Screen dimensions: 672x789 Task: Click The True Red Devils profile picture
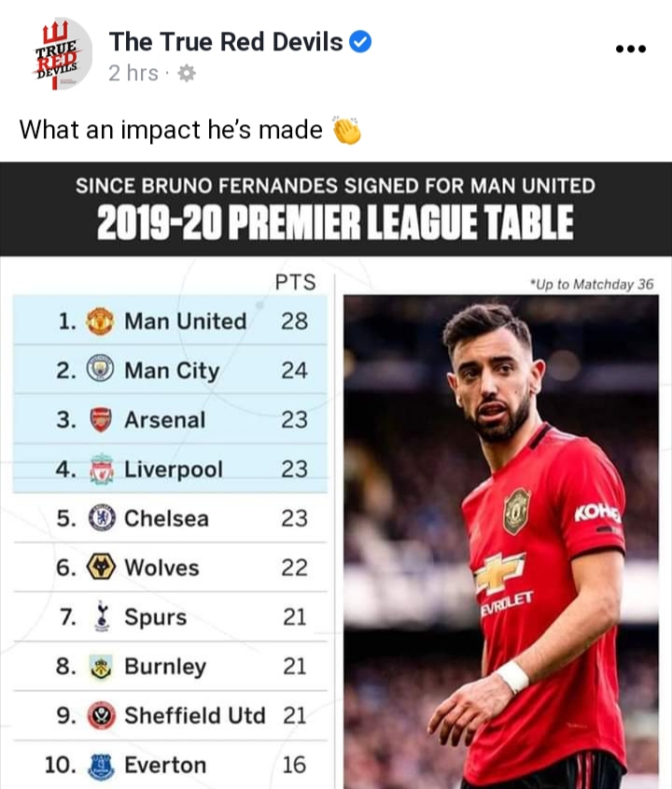pyautogui.click(x=60, y=54)
